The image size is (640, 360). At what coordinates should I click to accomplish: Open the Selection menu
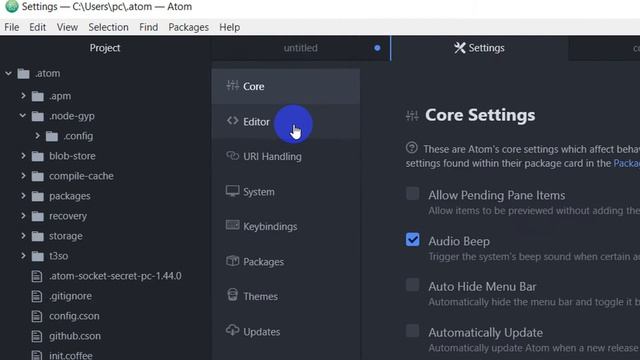(109, 27)
